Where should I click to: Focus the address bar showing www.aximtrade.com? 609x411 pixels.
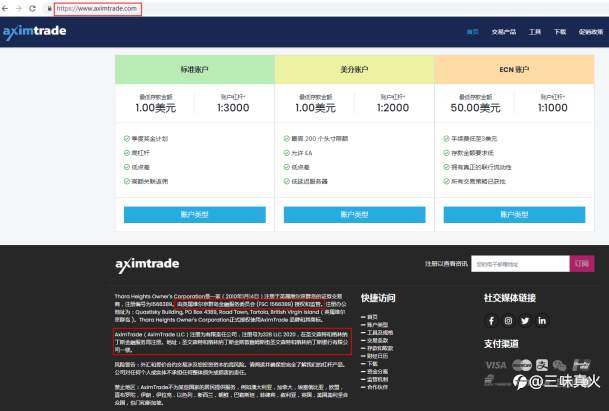coord(97,8)
